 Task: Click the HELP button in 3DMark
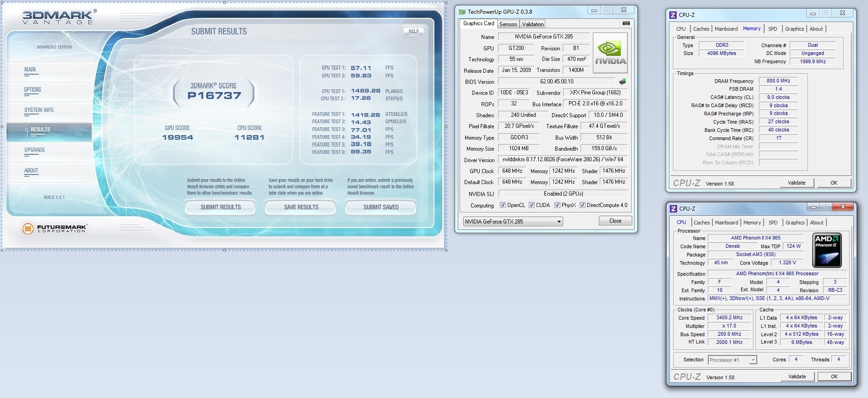(414, 31)
